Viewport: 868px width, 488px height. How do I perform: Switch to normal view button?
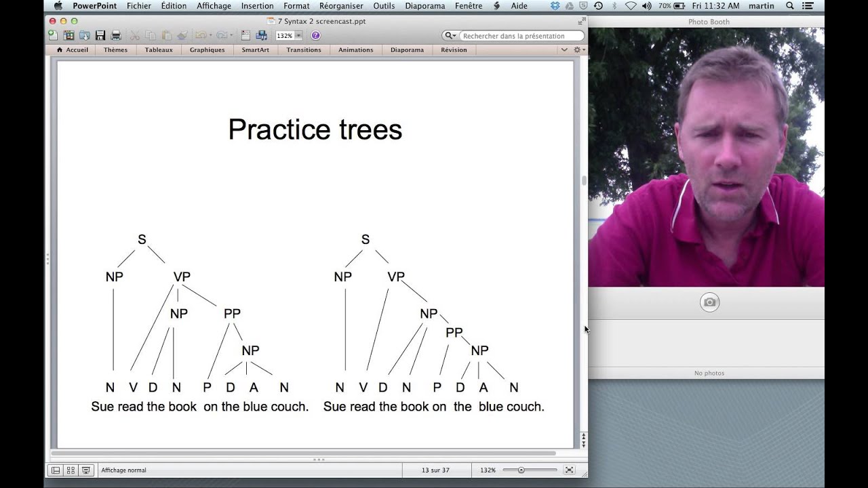pyautogui.click(x=56, y=470)
